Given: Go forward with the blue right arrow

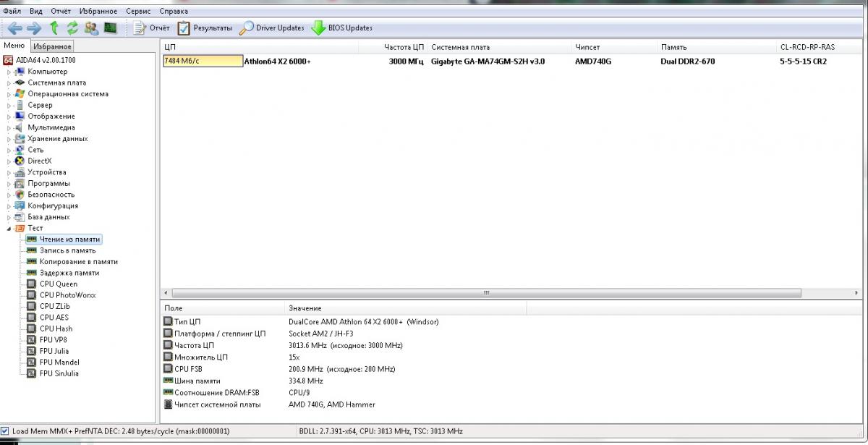Looking at the screenshot, I should point(33,28).
